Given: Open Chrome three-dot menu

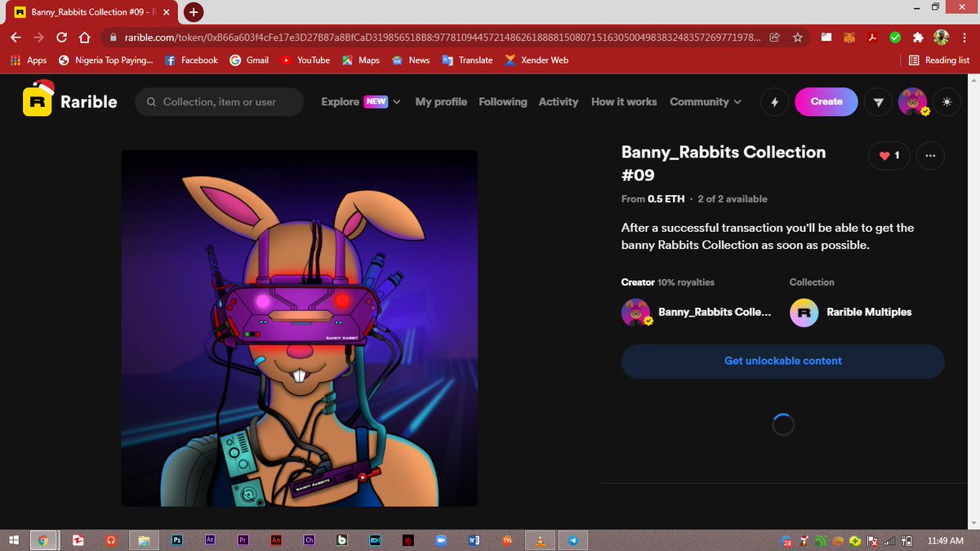Looking at the screenshot, I should 966,38.
